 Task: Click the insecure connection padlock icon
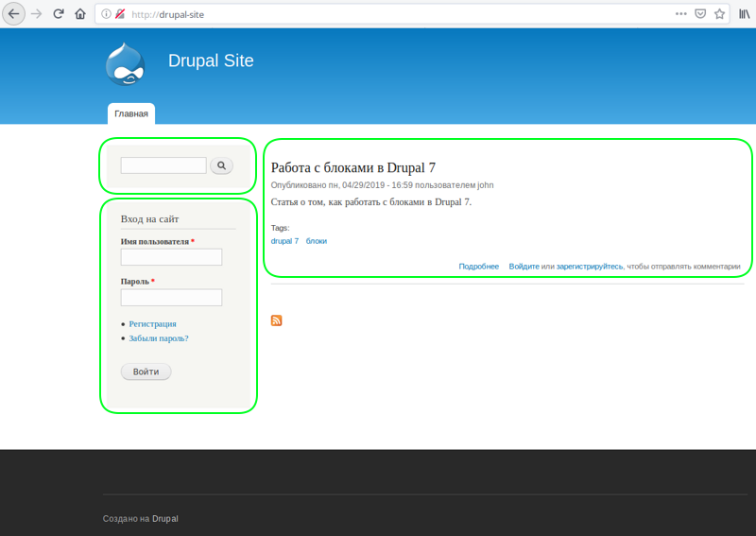coord(120,14)
